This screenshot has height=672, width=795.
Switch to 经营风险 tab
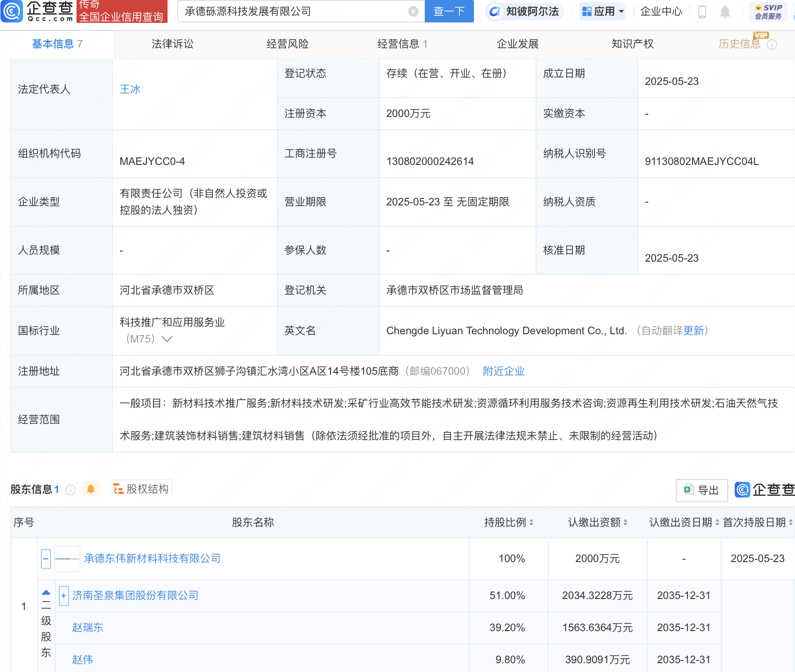(288, 44)
